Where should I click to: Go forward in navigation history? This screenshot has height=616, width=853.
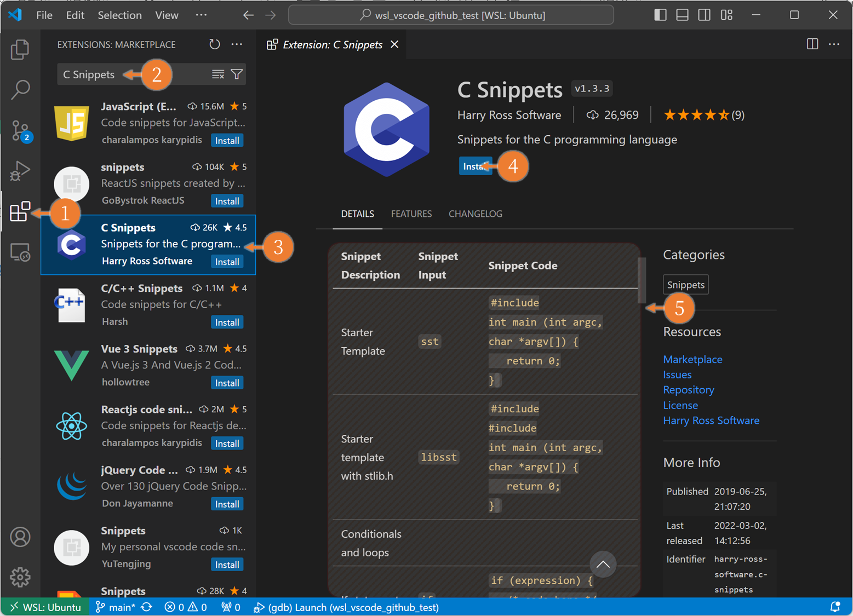tap(271, 15)
